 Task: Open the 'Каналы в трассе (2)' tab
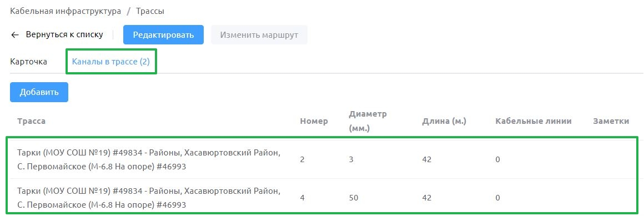[x=111, y=62]
